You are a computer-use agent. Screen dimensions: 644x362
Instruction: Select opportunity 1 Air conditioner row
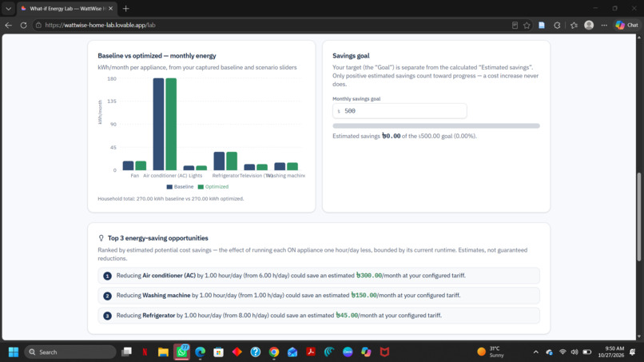pos(319,276)
